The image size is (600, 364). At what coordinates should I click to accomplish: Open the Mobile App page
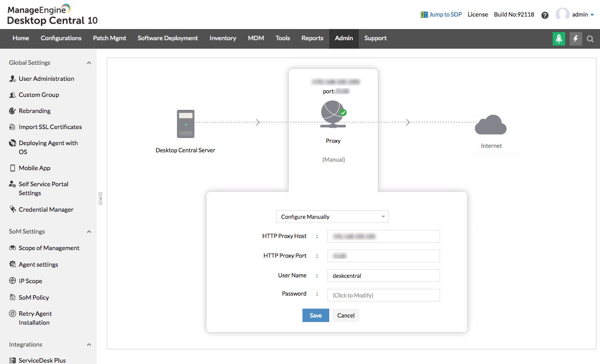pos(34,168)
